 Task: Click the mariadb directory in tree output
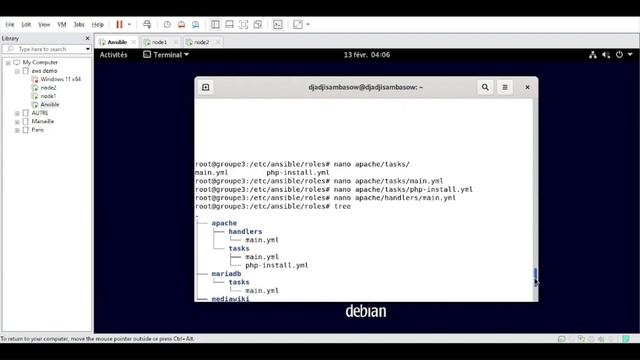[x=226, y=274]
